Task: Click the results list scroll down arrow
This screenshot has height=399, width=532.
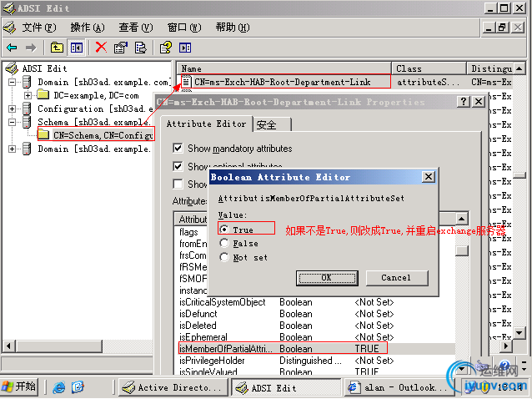Action: (x=519, y=332)
